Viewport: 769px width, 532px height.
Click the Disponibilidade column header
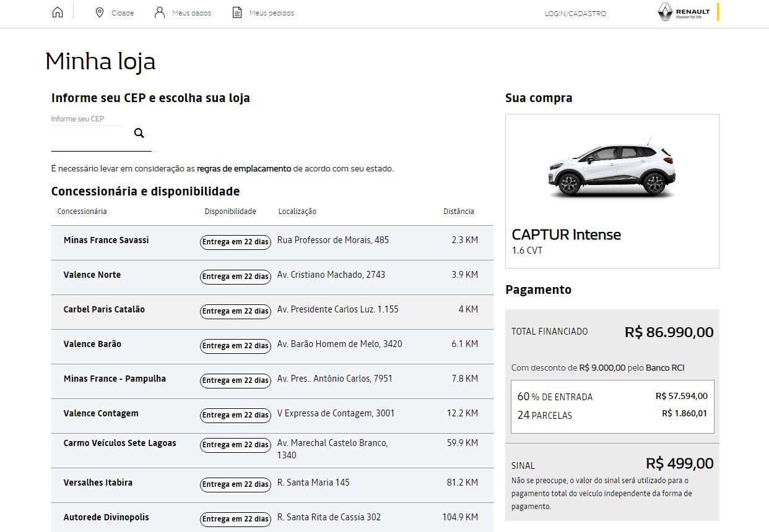pos(230,212)
